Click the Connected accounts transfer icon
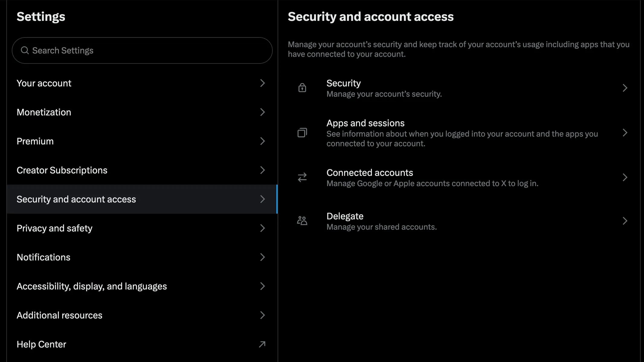The image size is (644, 362). (x=302, y=177)
